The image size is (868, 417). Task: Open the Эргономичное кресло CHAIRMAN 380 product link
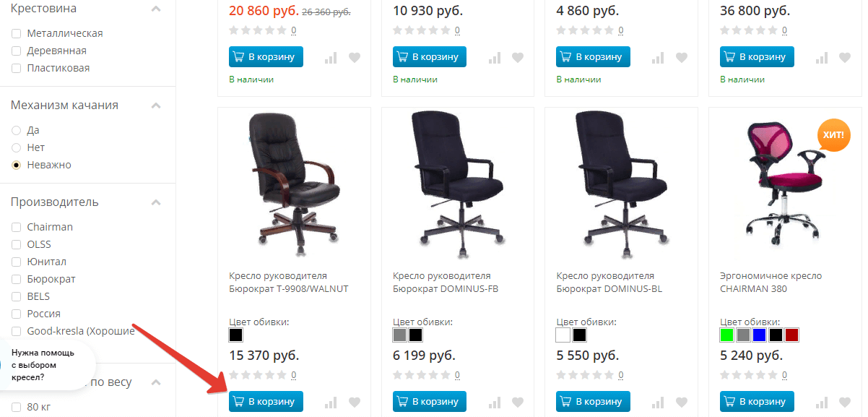click(x=771, y=283)
